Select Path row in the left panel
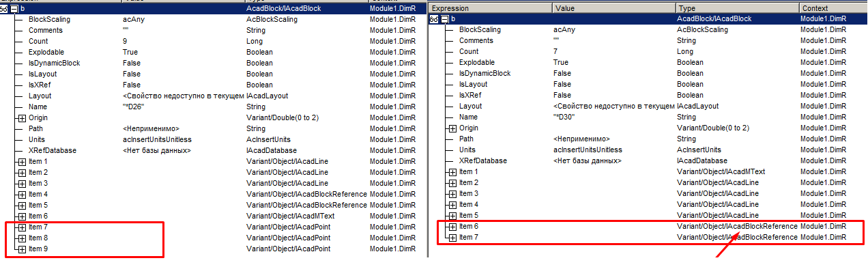The width and height of the screenshot is (868, 267). 214,128
